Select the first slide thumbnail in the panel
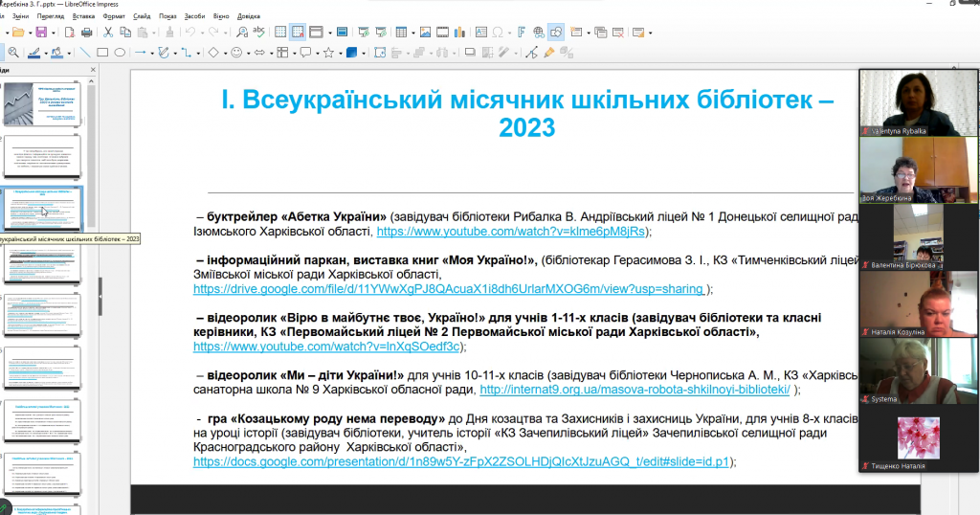 coord(42,104)
